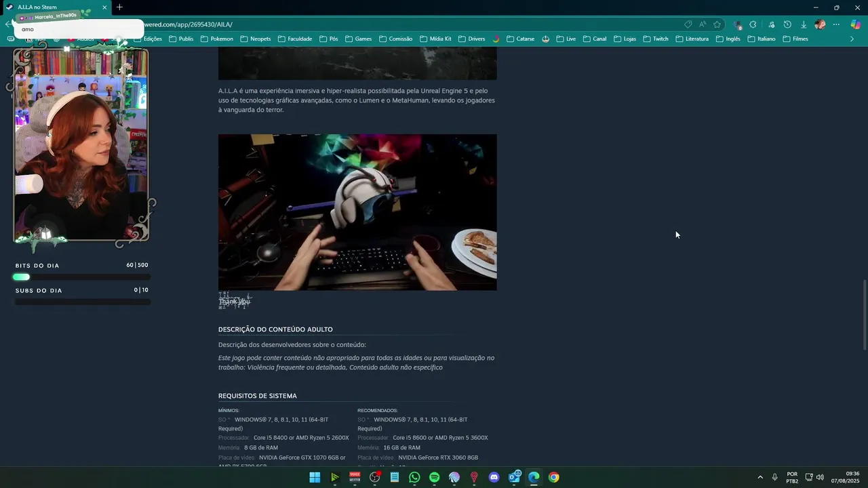Screen dimensions: 868x488
Task: Open the Edições bookmarks folder
Action: (x=148, y=39)
